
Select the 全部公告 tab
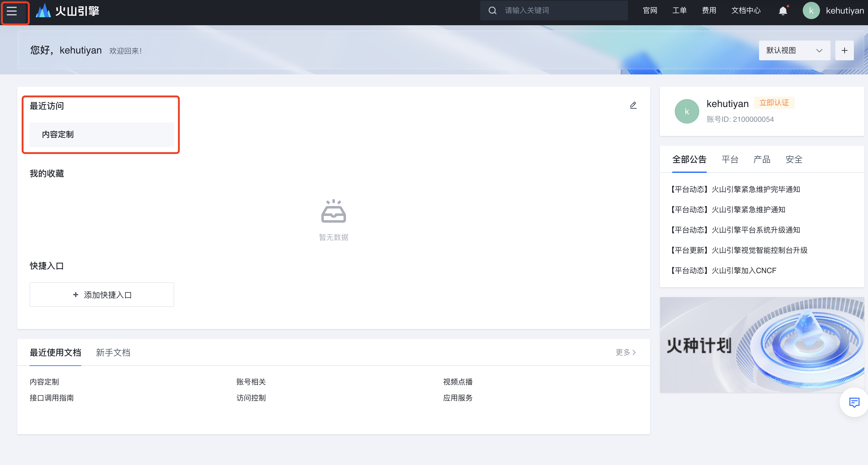pos(689,160)
